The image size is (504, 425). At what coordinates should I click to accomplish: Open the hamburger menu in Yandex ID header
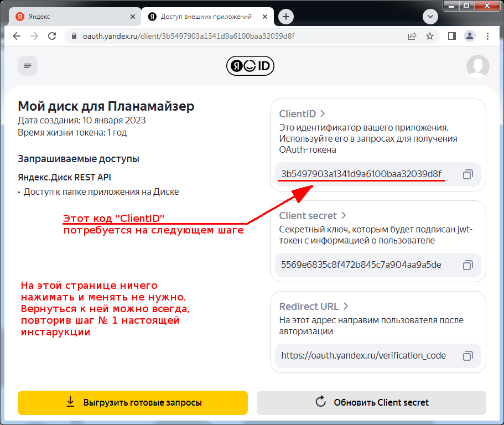point(28,66)
